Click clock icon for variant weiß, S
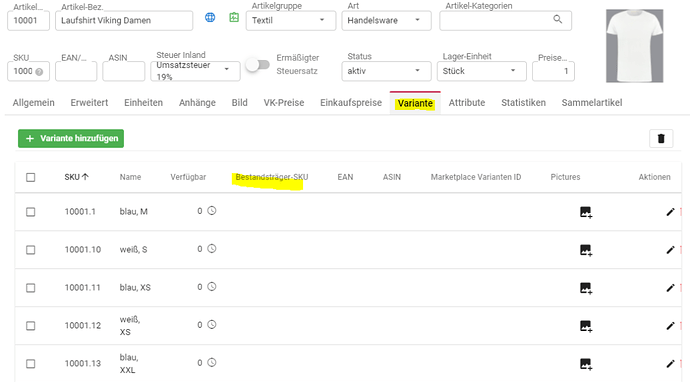Image resolution: width=690 pixels, height=382 pixels. [x=212, y=249]
